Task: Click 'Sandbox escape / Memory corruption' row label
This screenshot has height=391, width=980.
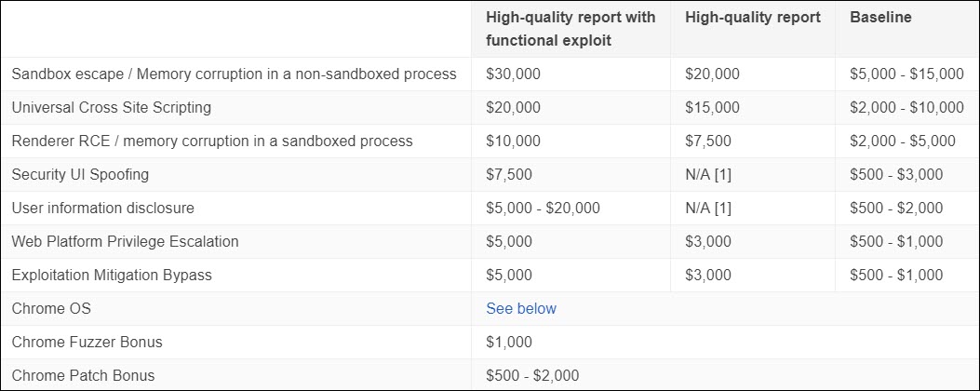Action: click(235, 74)
